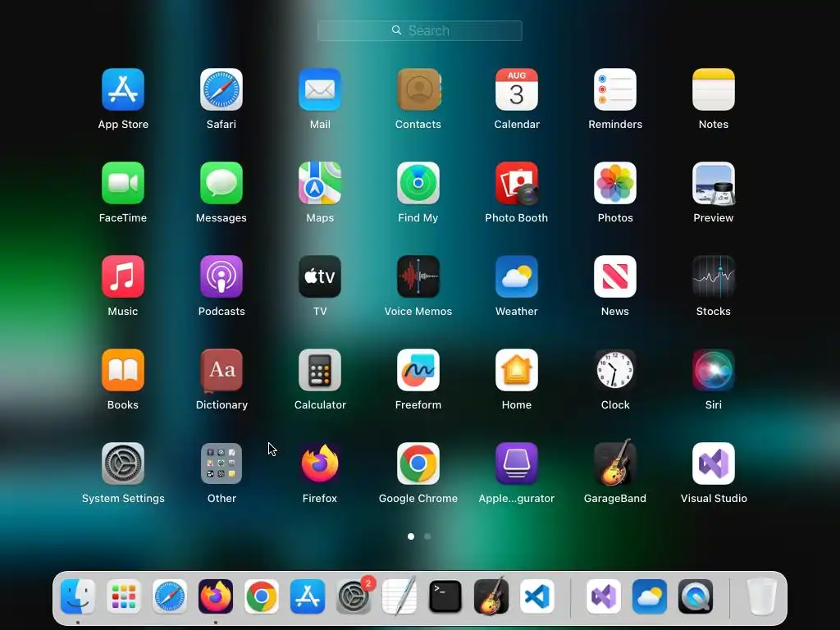Open the Photos app
Screen dimensions: 840x630
point(615,183)
